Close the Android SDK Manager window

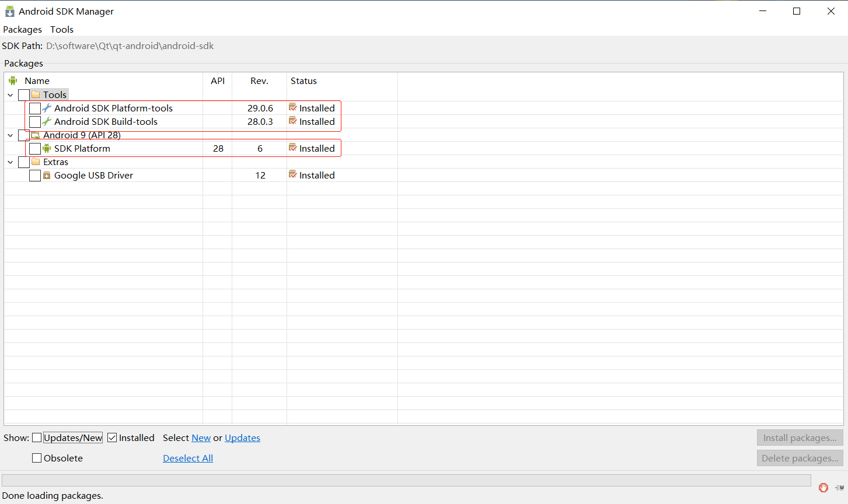click(x=831, y=11)
